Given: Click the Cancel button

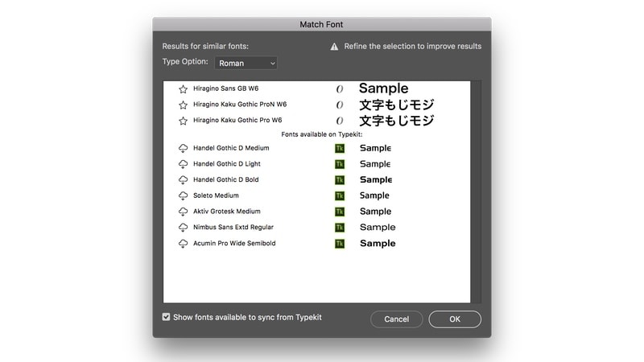Looking at the screenshot, I should (x=396, y=319).
